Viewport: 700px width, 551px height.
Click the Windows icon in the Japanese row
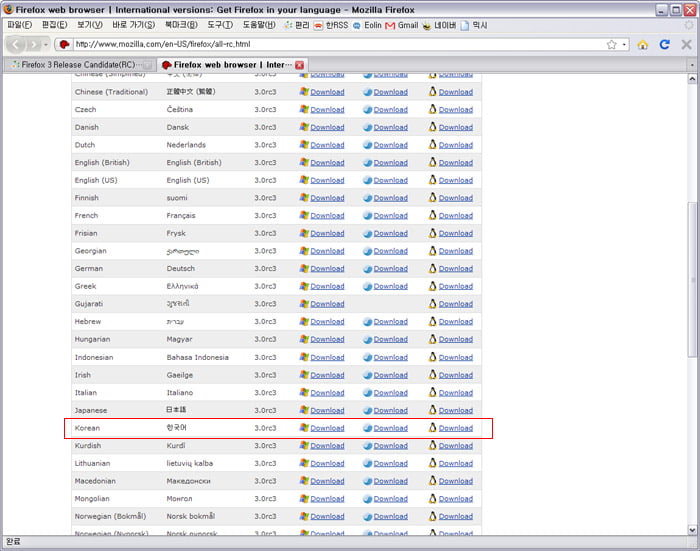(x=304, y=409)
